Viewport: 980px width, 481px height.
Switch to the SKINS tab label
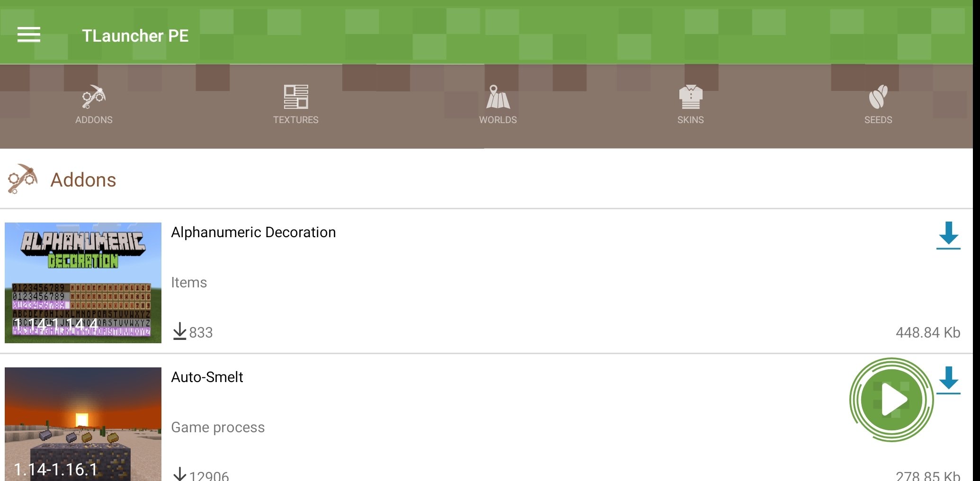tap(691, 120)
